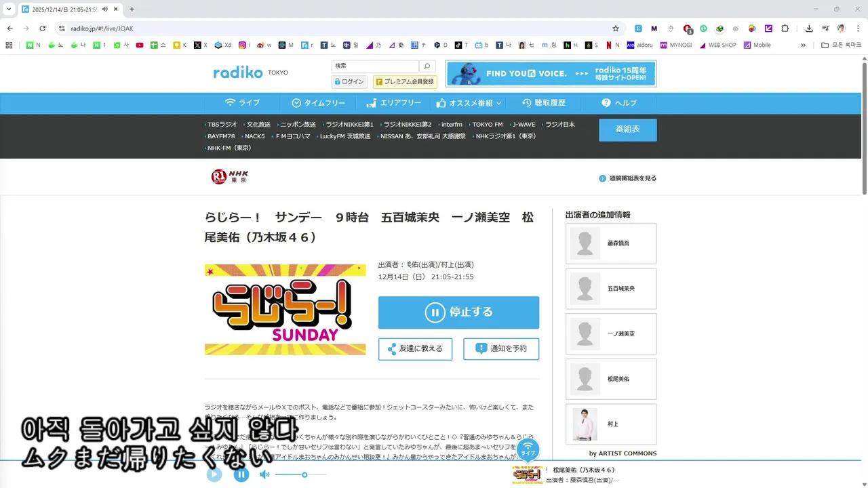This screenshot has width=868, height=488.
Task: Click the 通知を予約 button
Action: [x=501, y=348]
